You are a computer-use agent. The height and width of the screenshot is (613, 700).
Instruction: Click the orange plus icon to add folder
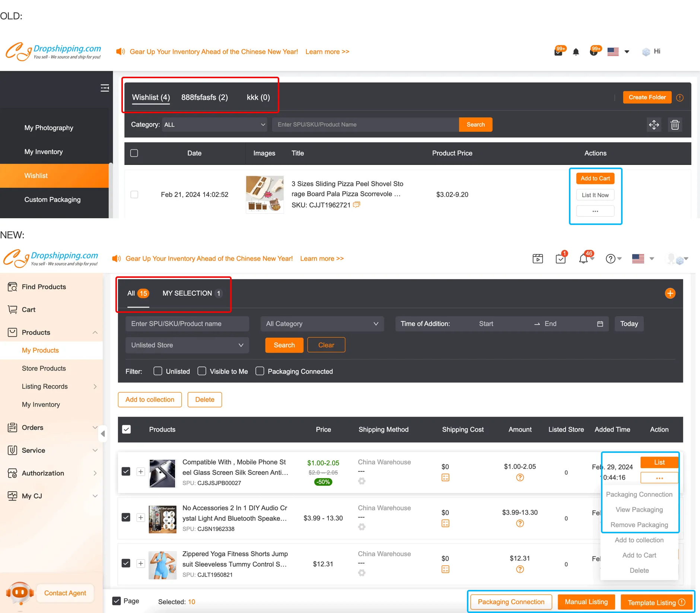coord(670,293)
